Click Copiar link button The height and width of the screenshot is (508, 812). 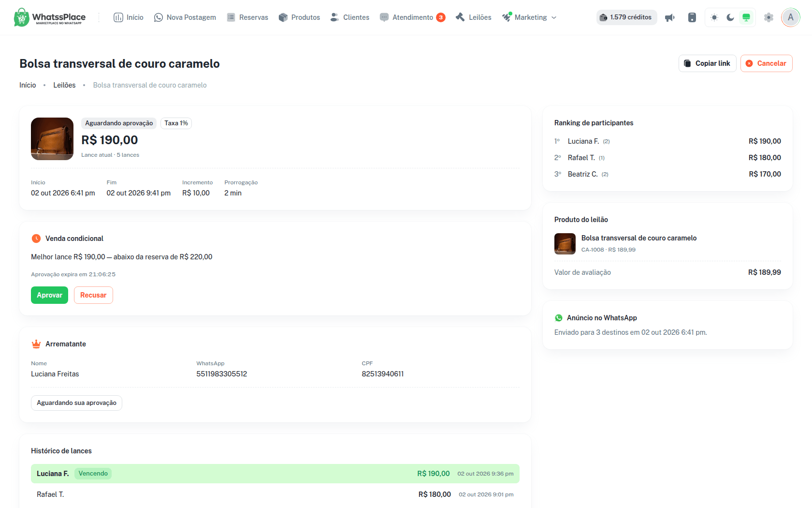pos(708,63)
